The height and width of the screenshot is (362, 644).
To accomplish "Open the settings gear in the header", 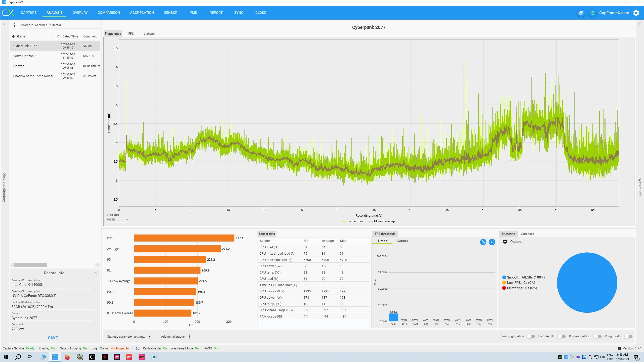I will pyautogui.click(x=636, y=13).
